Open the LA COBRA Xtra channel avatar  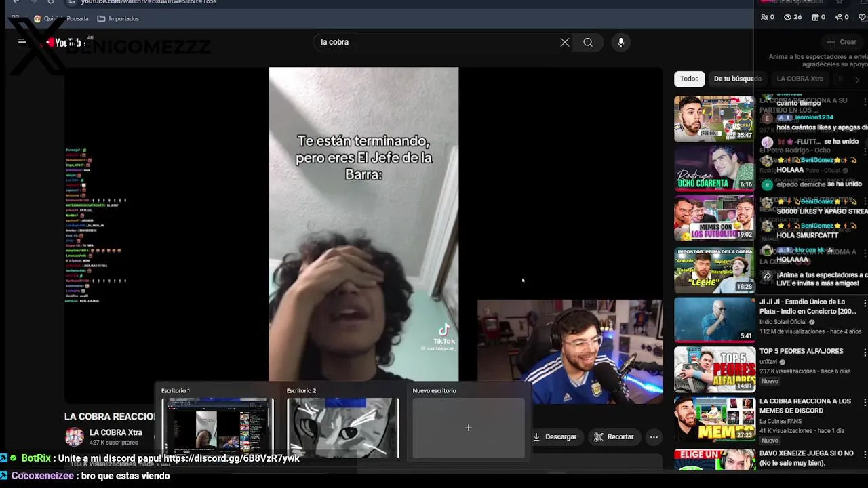(74, 437)
